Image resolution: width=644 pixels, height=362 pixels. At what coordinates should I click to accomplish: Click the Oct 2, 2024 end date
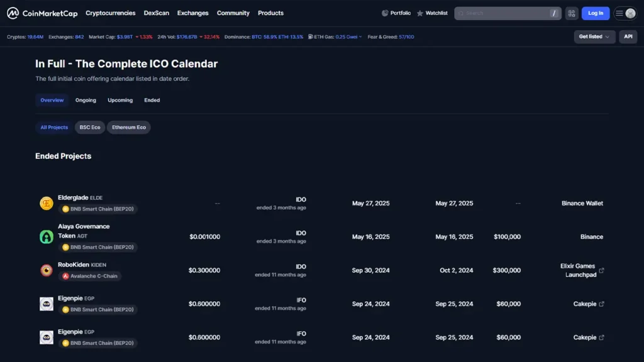click(x=457, y=270)
